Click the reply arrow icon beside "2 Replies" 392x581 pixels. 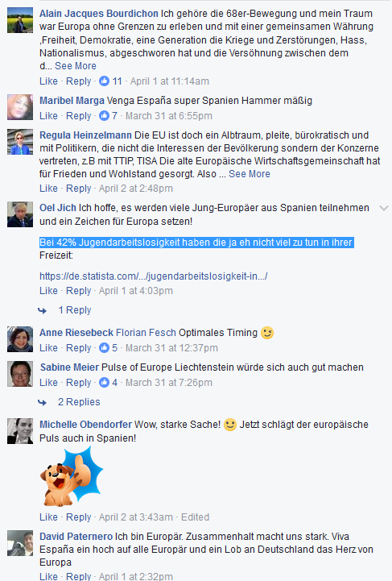(x=42, y=402)
